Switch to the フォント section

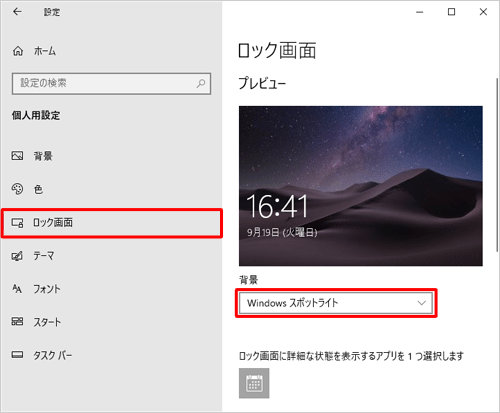[x=111, y=289]
